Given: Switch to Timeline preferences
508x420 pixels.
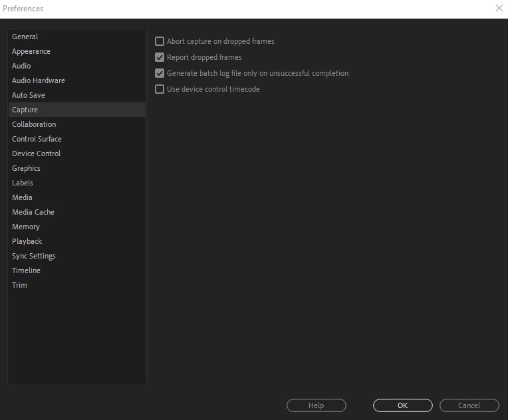Looking at the screenshot, I should (77, 270).
